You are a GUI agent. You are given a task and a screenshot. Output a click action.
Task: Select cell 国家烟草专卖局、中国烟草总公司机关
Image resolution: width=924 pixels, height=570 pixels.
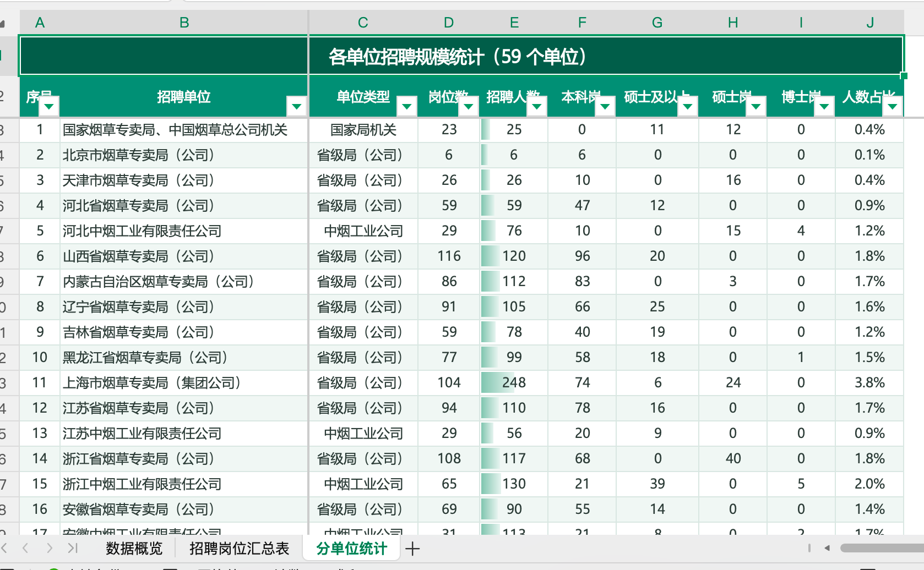(x=184, y=130)
